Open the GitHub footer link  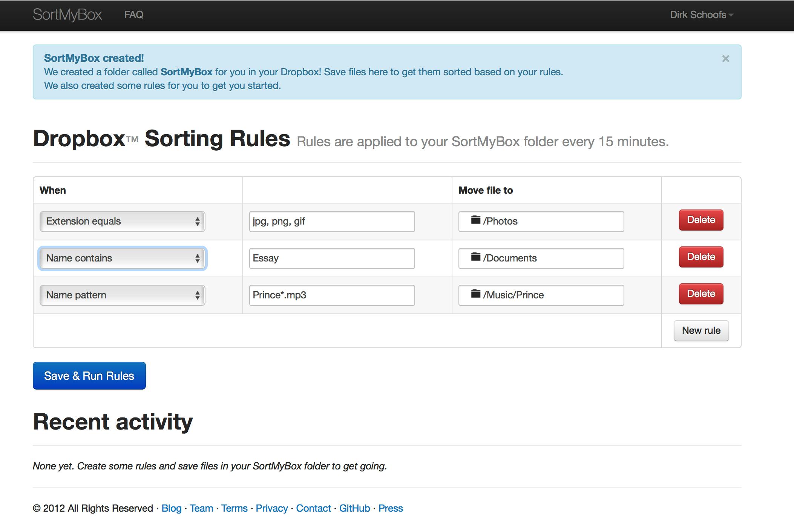pyautogui.click(x=354, y=508)
